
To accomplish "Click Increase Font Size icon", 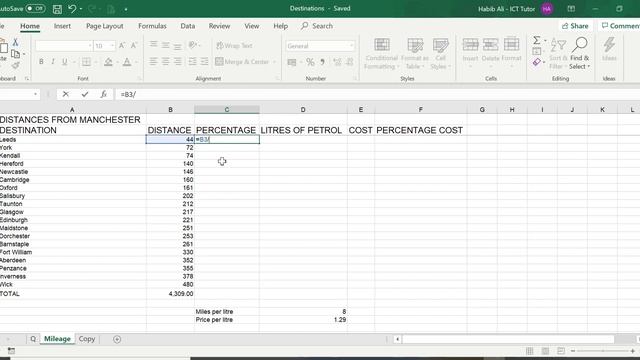I will pos(122,46).
